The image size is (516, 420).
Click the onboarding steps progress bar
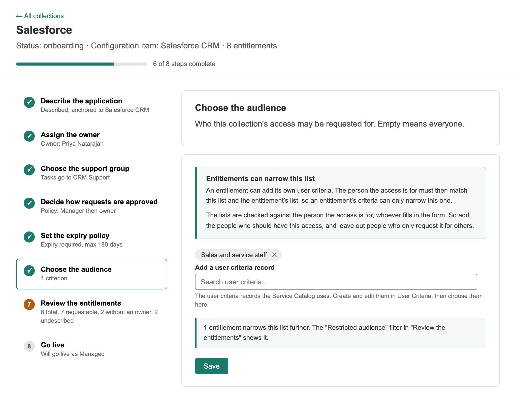click(82, 64)
